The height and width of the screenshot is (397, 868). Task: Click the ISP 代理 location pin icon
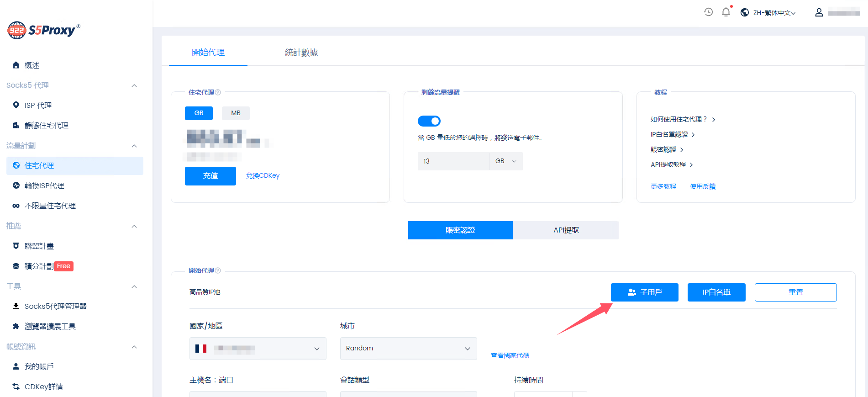[16, 105]
